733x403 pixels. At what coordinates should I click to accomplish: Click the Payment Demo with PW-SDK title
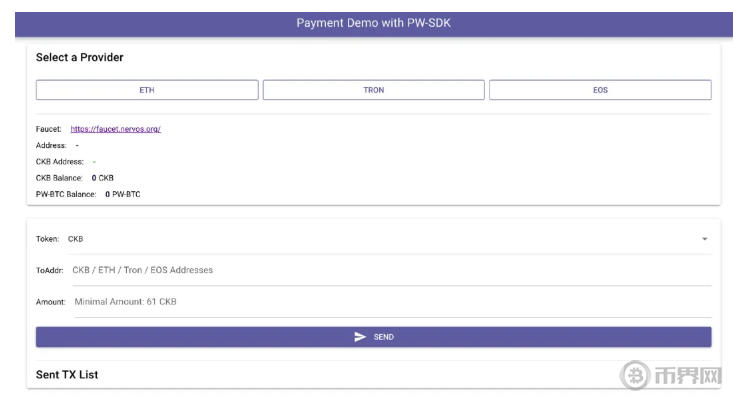(373, 23)
